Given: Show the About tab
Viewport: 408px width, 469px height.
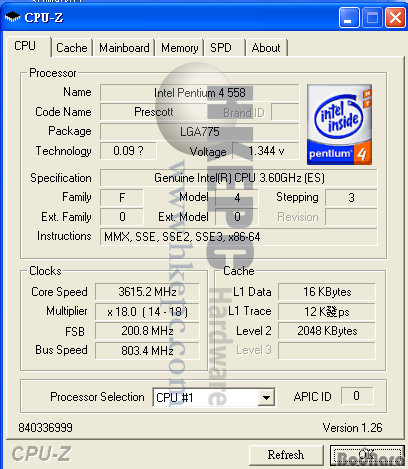Looking at the screenshot, I should (x=266, y=48).
